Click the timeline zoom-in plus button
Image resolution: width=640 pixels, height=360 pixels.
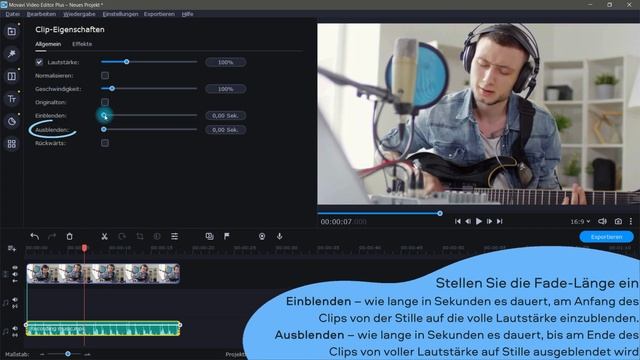click(x=87, y=354)
